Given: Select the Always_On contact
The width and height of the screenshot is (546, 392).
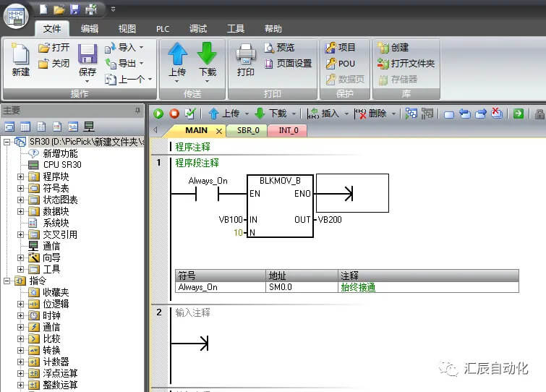Looking at the screenshot, I should (x=208, y=194).
